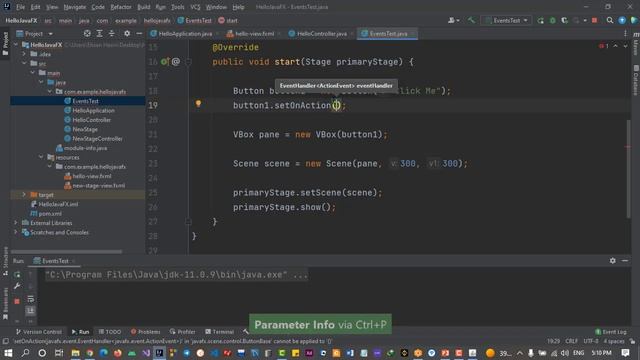The width and height of the screenshot is (640, 360).
Task: Collapse the java folder
Action: tap(41, 82)
